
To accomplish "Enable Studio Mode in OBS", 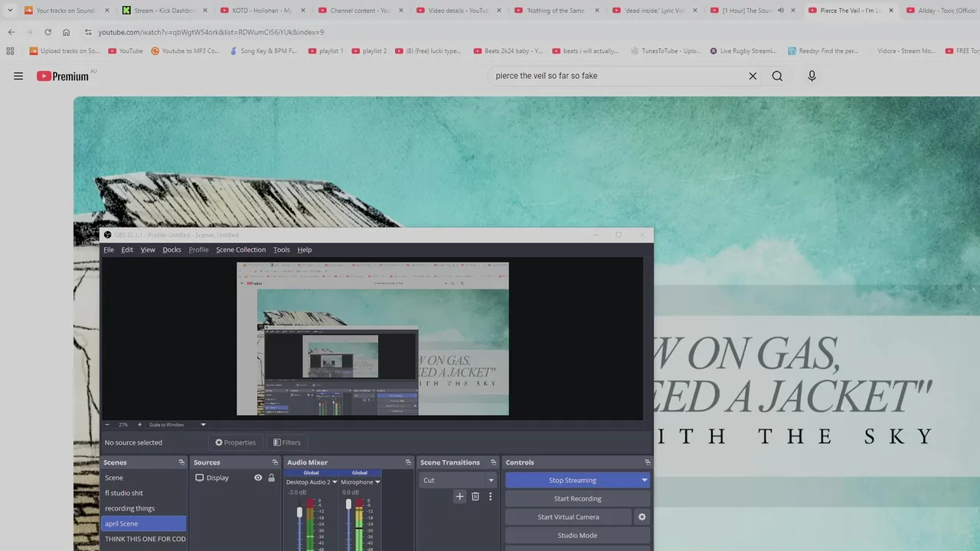I will (577, 536).
